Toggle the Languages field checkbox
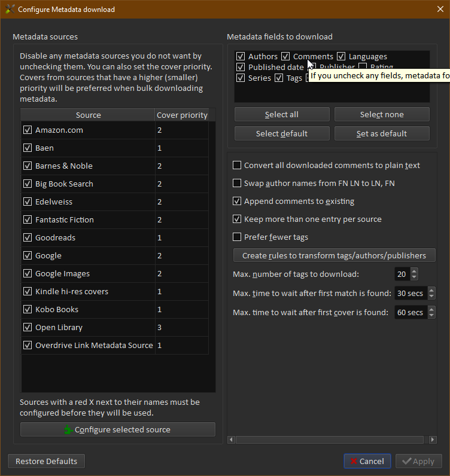This screenshot has height=476, width=450. [x=341, y=56]
